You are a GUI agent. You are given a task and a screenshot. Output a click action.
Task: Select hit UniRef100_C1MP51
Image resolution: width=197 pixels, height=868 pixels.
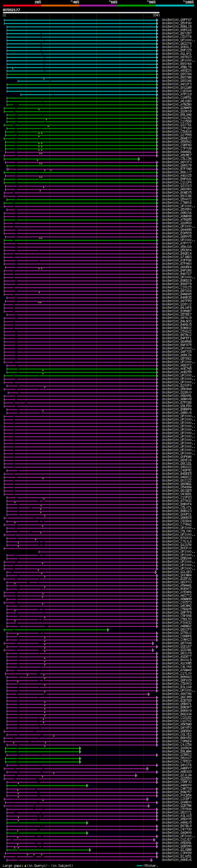pyautogui.click(x=177, y=98)
